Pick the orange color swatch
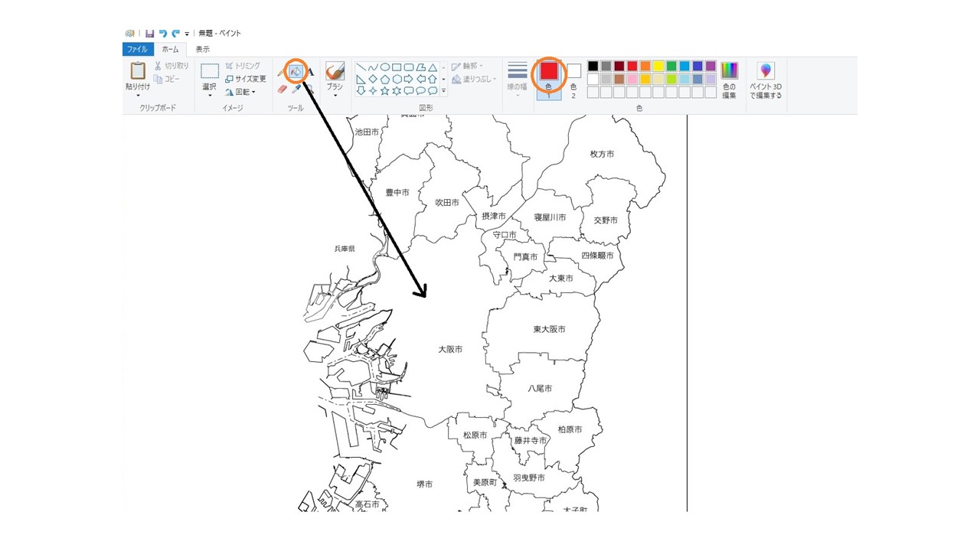Screen dimensions: 980x551 (645, 67)
